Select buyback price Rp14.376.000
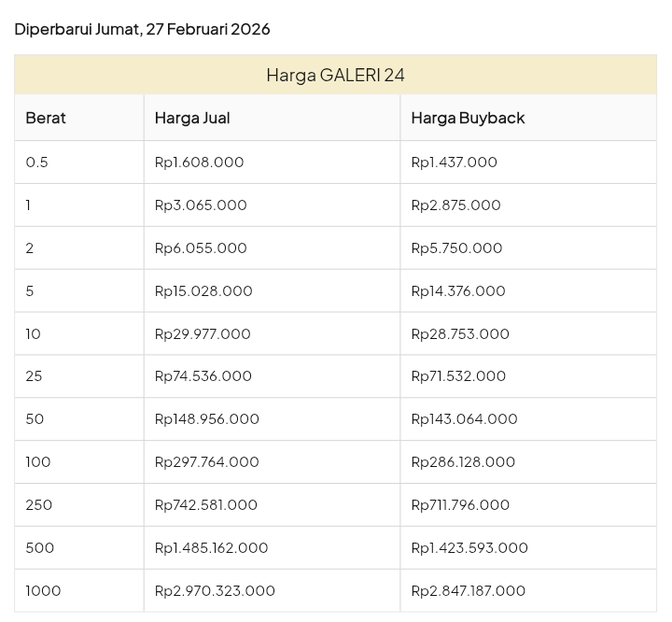This screenshot has height=622, width=672. [458, 291]
